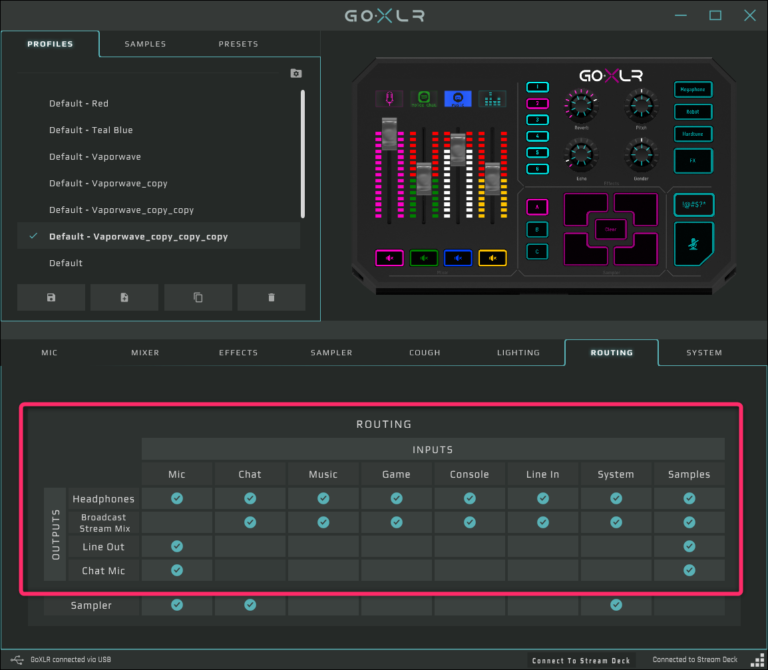Image resolution: width=768 pixels, height=670 pixels.
Task: Click the copy profile icon
Action: click(198, 297)
